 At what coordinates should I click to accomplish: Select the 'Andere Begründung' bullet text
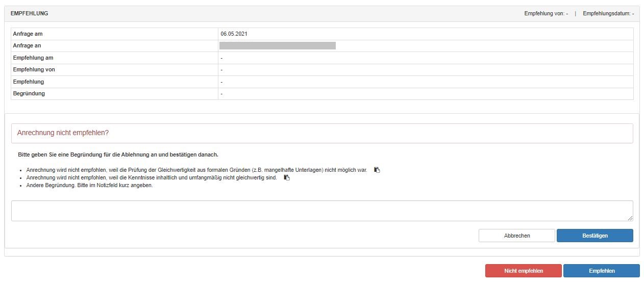(x=89, y=186)
